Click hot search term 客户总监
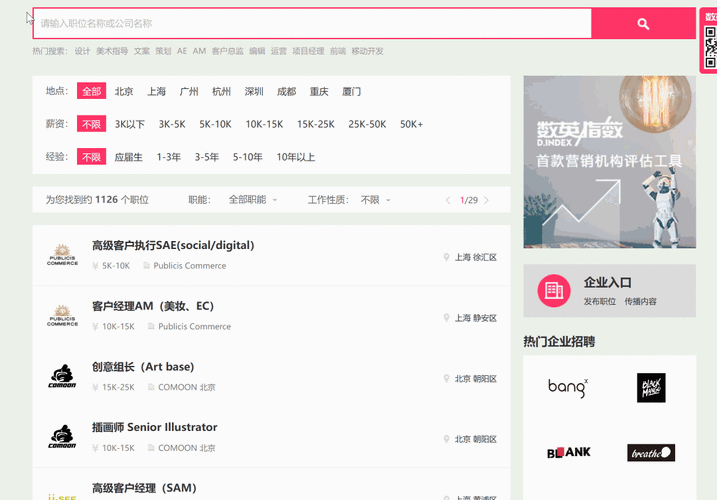This screenshot has width=717, height=500. pos(228,51)
